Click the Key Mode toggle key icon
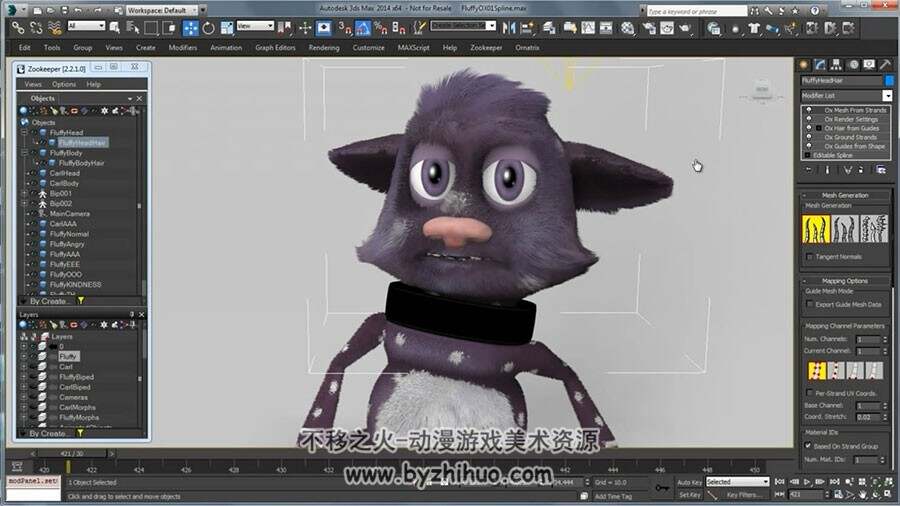The image size is (900, 506). [x=662, y=488]
